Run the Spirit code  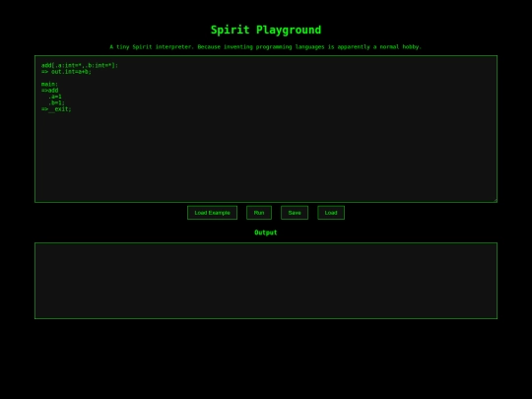(x=259, y=213)
